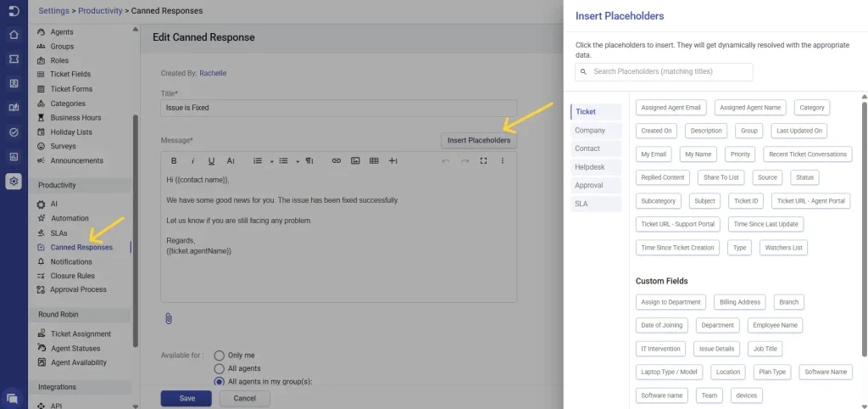Select the 'Only me' availability option

[x=220, y=356]
